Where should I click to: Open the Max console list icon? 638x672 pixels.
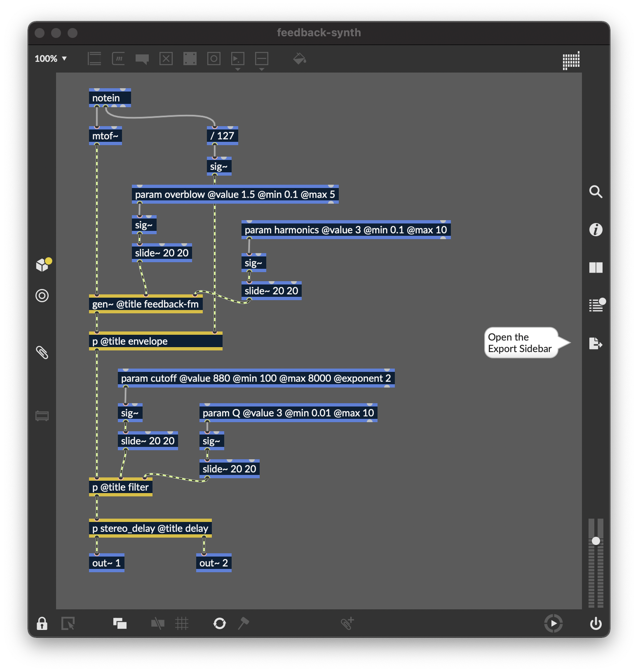(x=596, y=305)
